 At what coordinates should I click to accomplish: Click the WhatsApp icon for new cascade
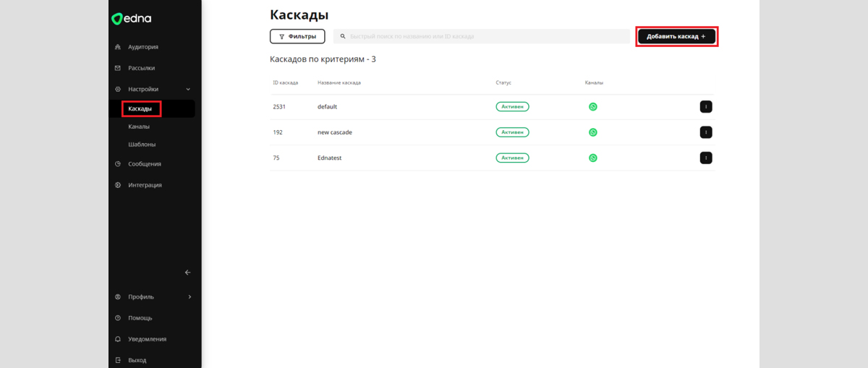[593, 132]
